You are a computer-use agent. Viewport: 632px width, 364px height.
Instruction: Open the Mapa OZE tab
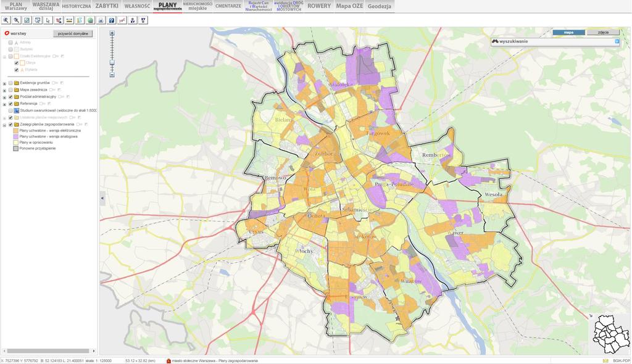click(349, 6)
